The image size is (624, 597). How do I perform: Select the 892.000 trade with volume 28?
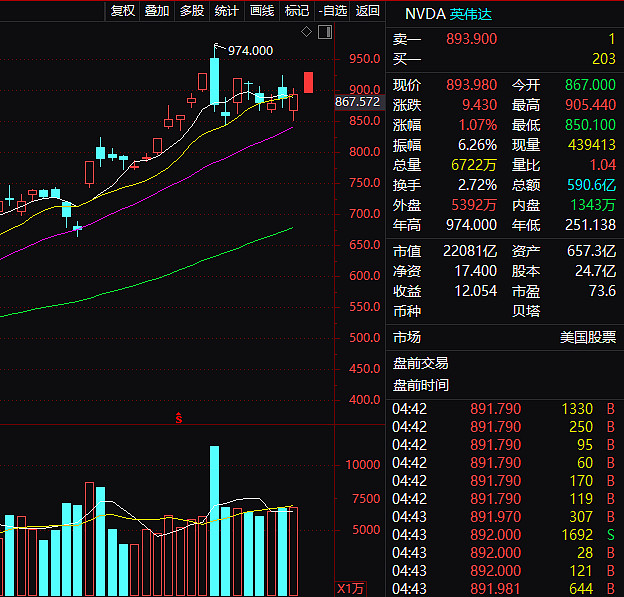point(503,553)
